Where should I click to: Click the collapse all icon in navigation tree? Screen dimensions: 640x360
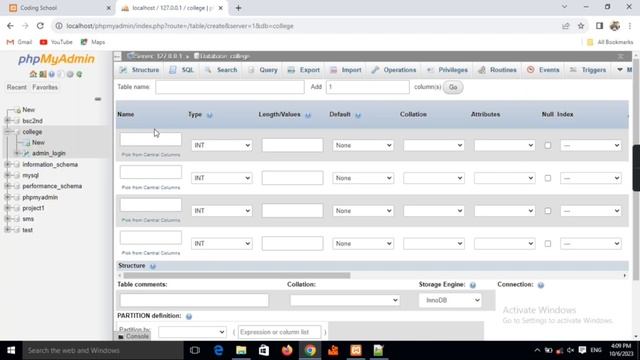[x=98, y=99]
